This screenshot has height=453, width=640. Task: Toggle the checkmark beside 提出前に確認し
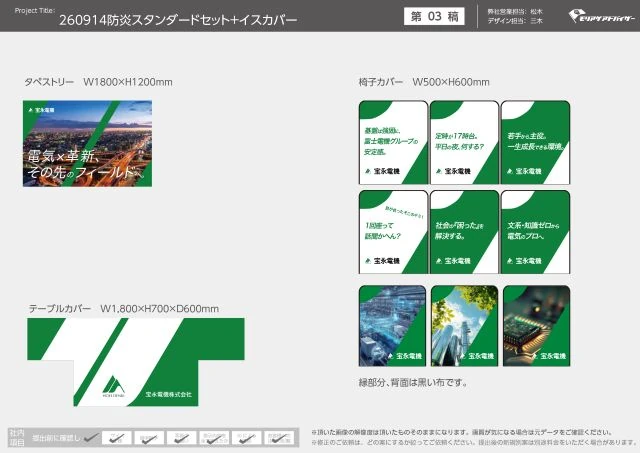click(91, 438)
